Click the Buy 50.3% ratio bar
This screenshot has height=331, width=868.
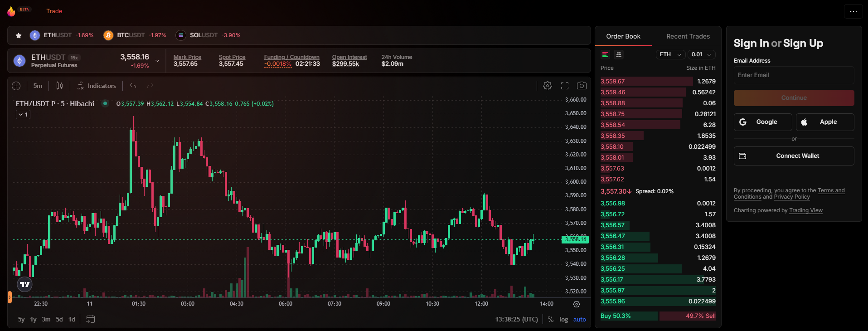[x=629, y=316]
